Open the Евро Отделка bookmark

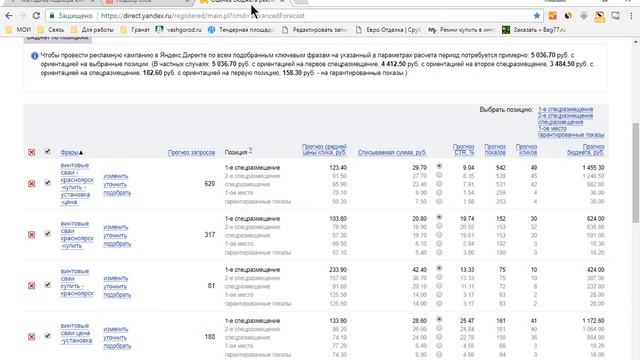(x=388, y=30)
